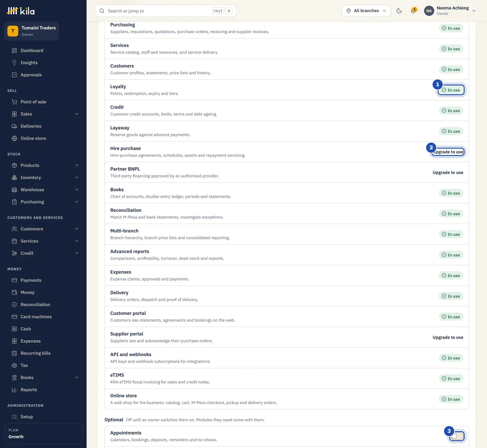487x448 pixels.
Task: Open Recurring bills icon
Action: coord(14,353)
